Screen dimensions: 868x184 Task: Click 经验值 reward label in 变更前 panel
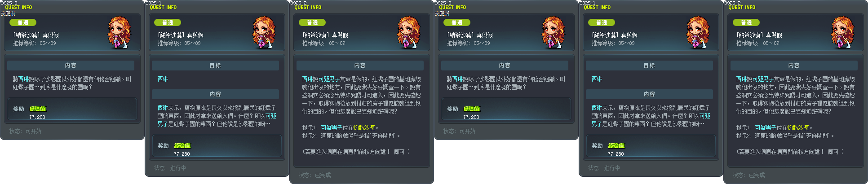38,109
